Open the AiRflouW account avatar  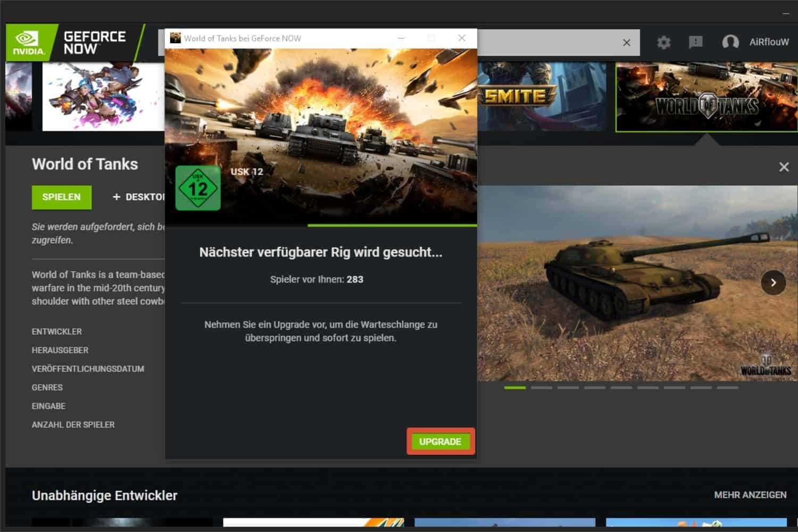click(x=730, y=42)
